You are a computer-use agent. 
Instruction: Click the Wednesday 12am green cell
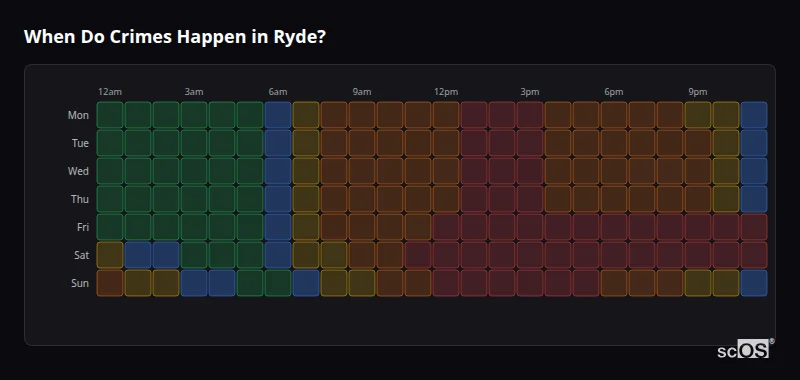tap(110, 171)
